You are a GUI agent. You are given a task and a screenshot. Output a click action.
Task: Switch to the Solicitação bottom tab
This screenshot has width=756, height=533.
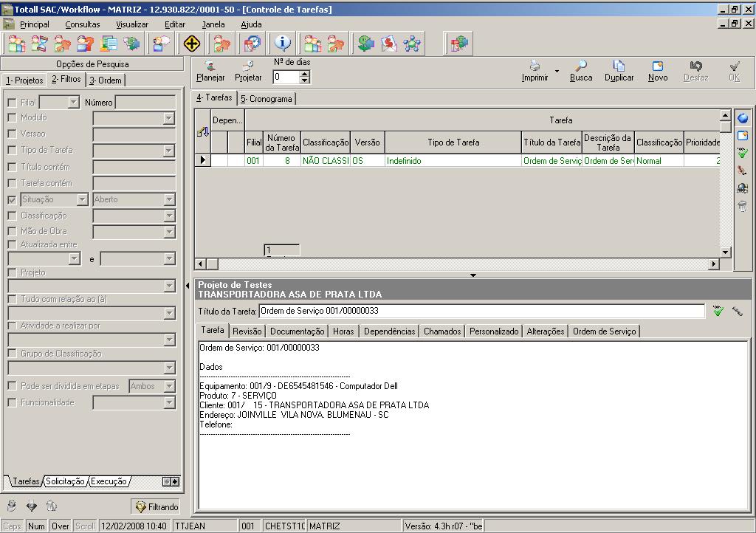click(x=65, y=481)
